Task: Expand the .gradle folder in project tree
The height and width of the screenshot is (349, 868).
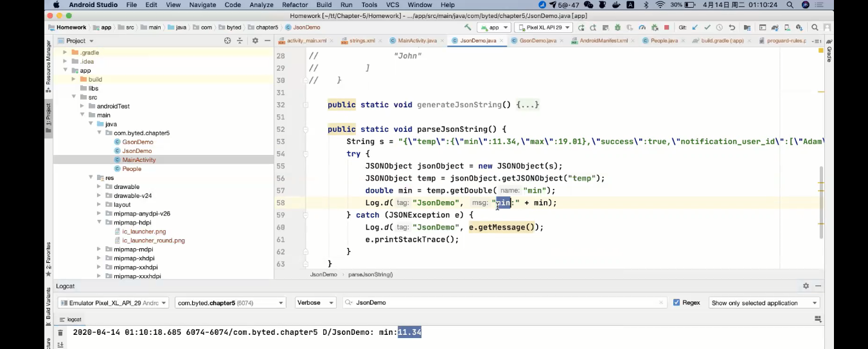Action: pos(65,52)
